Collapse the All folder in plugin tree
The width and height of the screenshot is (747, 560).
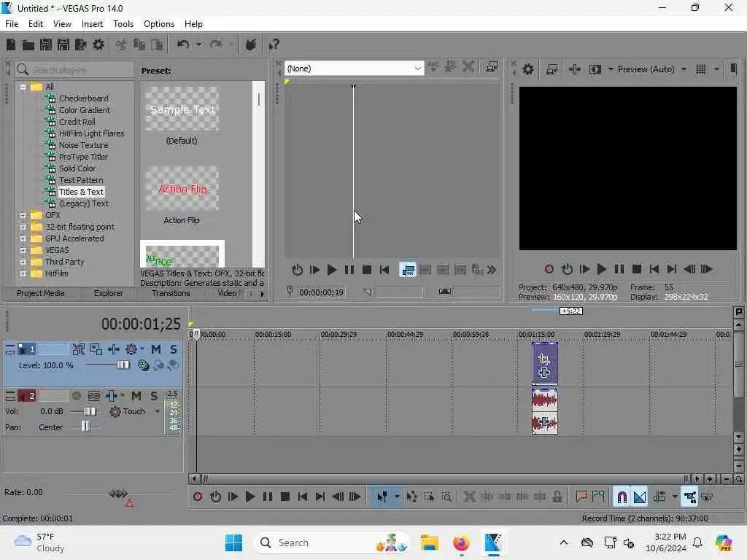[x=23, y=87]
